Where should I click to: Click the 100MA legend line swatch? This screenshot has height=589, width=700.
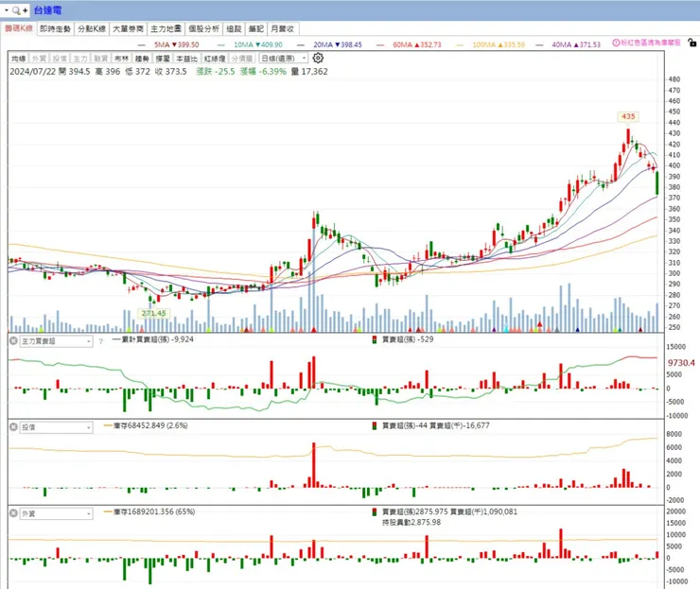tap(460, 45)
